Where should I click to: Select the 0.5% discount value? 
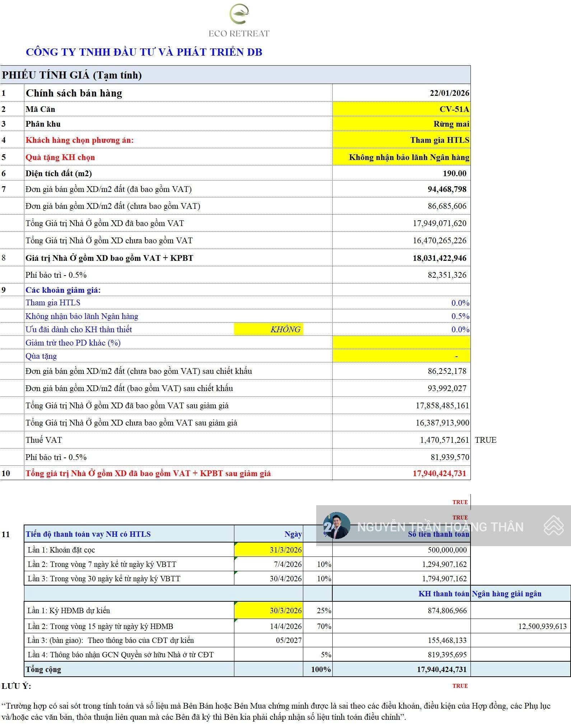(x=460, y=316)
